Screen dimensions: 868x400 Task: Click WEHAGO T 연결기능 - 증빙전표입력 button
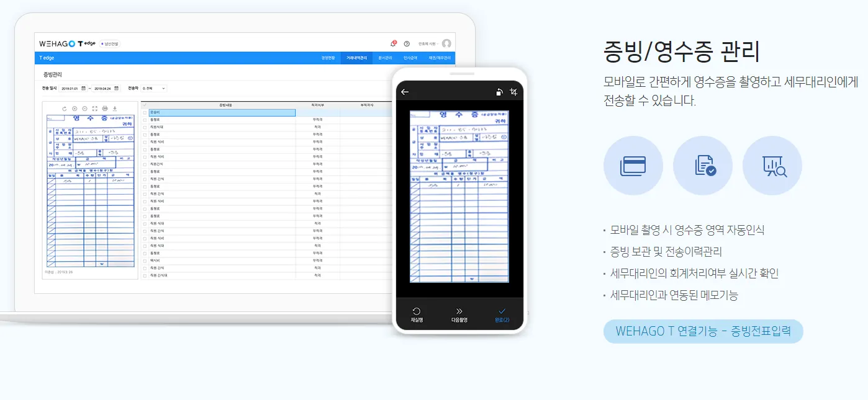coord(703,331)
